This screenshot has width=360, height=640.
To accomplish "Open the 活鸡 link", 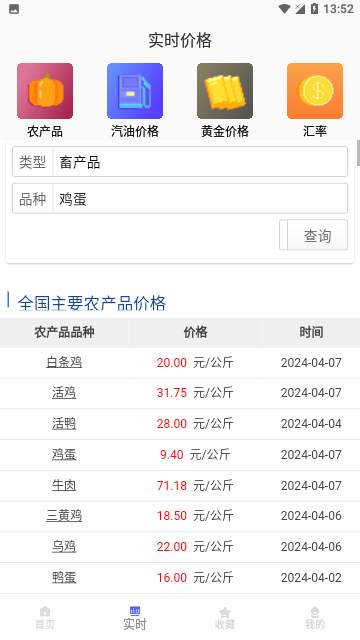I will click(x=64, y=393).
